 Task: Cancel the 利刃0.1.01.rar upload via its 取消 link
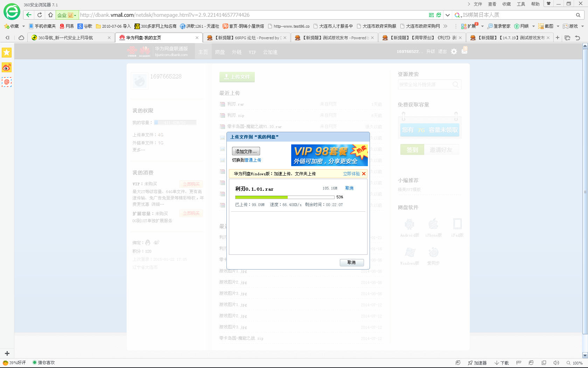pos(349,188)
